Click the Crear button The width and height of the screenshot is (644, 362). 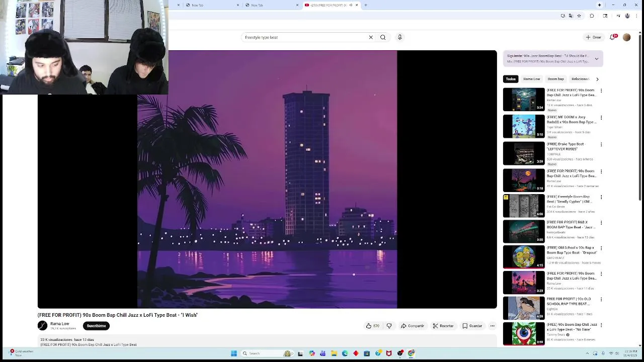[x=594, y=37]
